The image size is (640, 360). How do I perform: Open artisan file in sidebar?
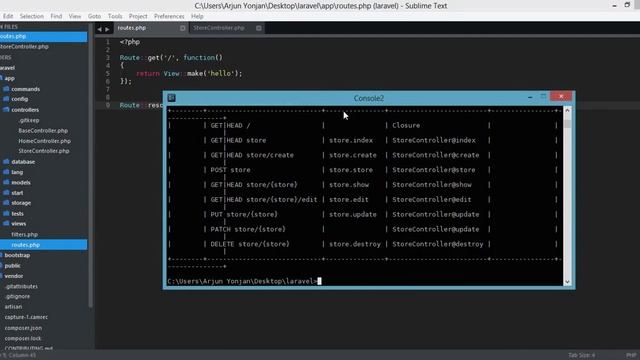tap(13, 307)
